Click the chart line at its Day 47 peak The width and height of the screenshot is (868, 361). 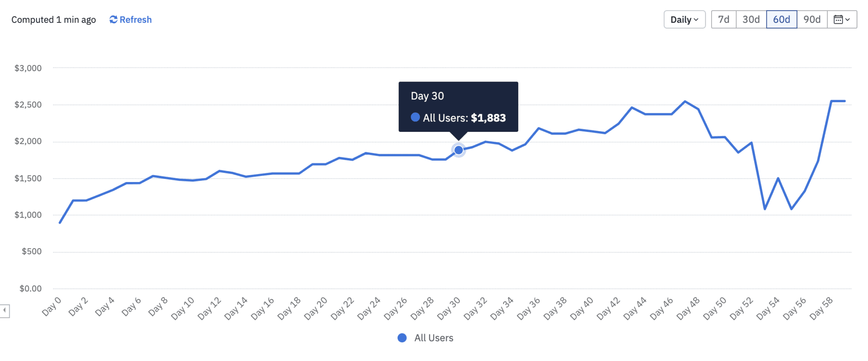685,102
